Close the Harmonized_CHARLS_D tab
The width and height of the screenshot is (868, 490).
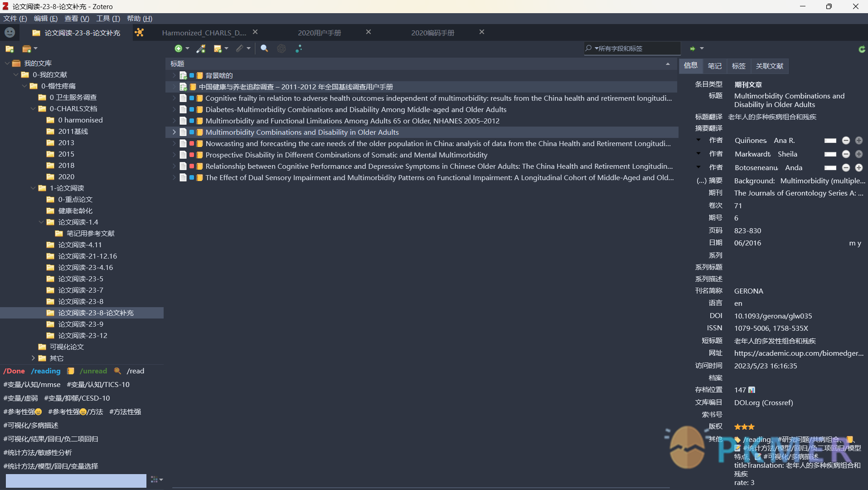pyautogui.click(x=255, y=32)
